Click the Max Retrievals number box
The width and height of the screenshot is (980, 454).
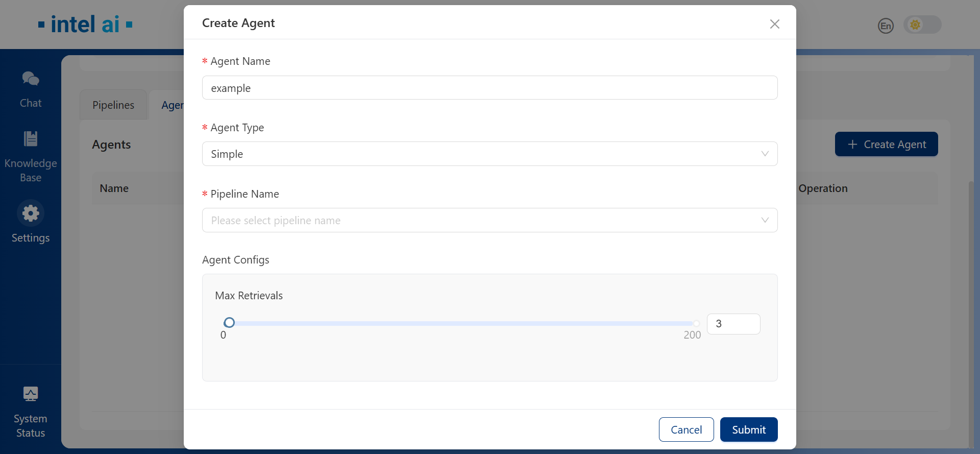(x=733, y=324)
